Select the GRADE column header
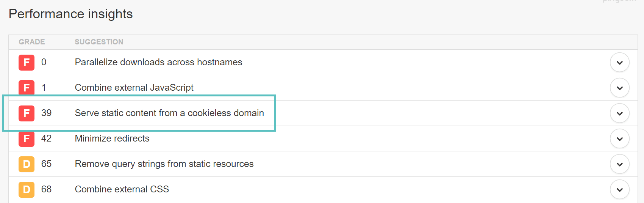644x203 pixels. pyautogui.click(x=32, y=42)
